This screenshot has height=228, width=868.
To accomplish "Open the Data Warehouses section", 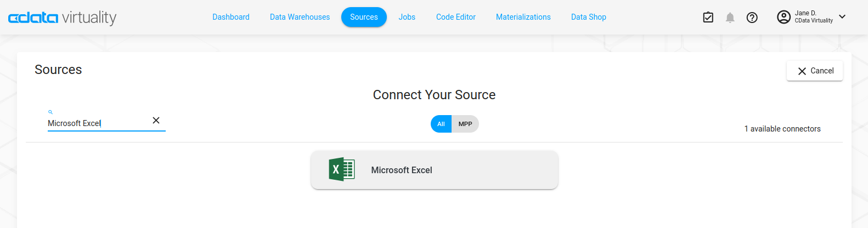I will coord(300,17).
